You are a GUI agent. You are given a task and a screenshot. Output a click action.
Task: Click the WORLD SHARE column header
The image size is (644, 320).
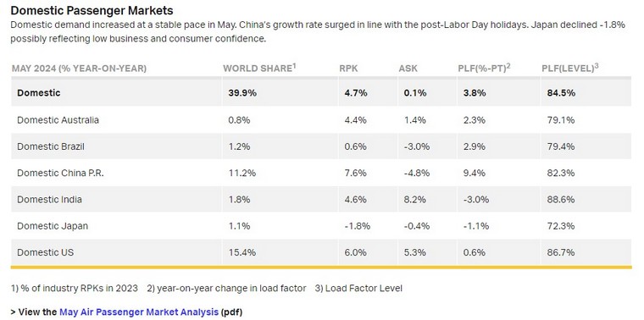click(x=259, y=68)
